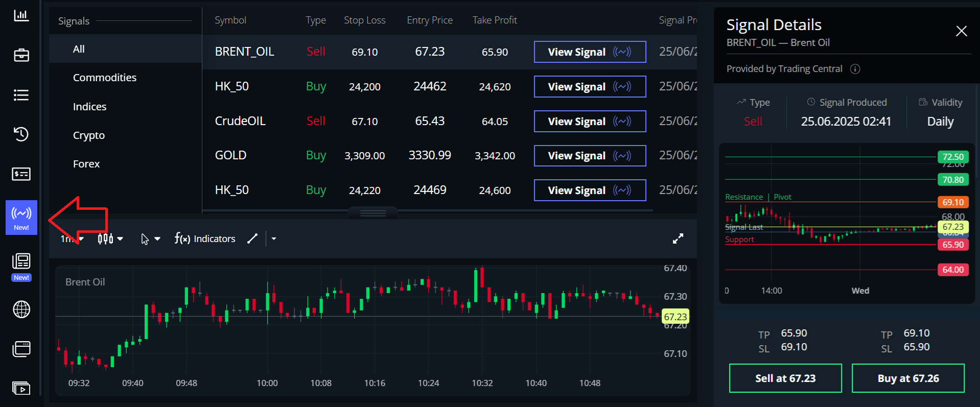The height and width of the screenshot is (407, 980).
Task: Click the Sell at 67.23 button
Action: click(785, 378)
